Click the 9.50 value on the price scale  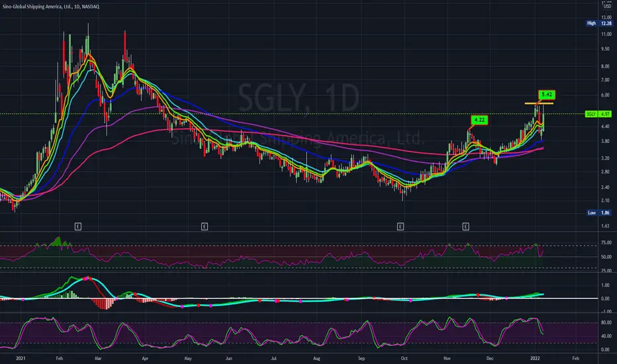click(605, 49)
